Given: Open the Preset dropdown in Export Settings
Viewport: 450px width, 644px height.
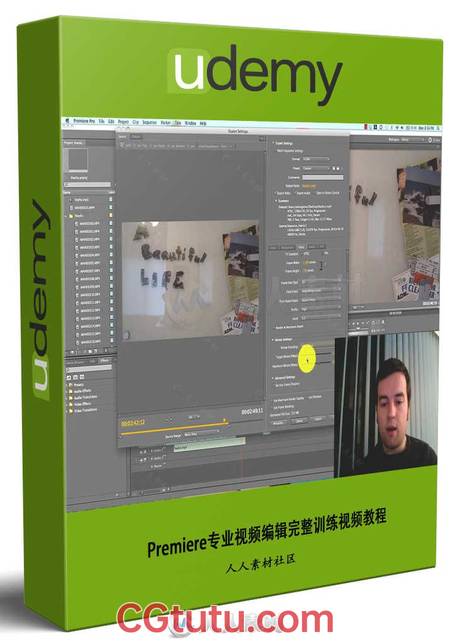Looking at the screenshot, I should pos(316,168).
